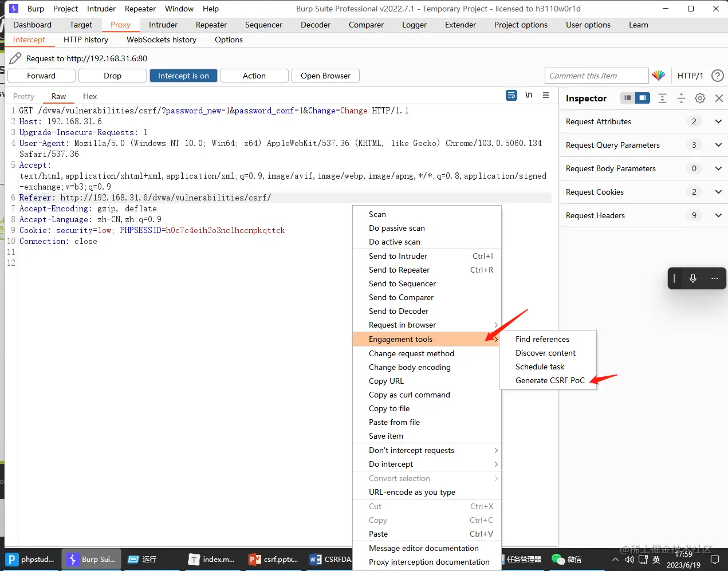Select URL-encode as you type option
Screen dimensions: 728x571
pos(427,492)
